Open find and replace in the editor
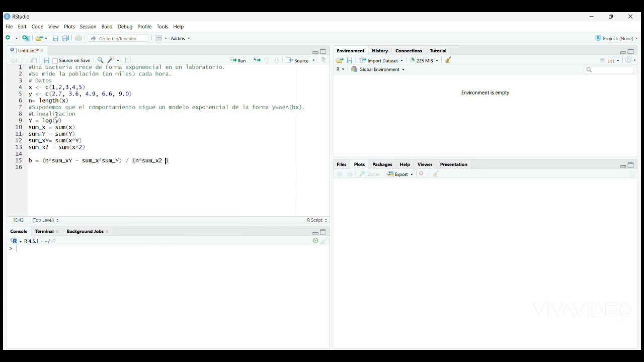The height and width of the screenshot is (362, 644). pos(101,60)
